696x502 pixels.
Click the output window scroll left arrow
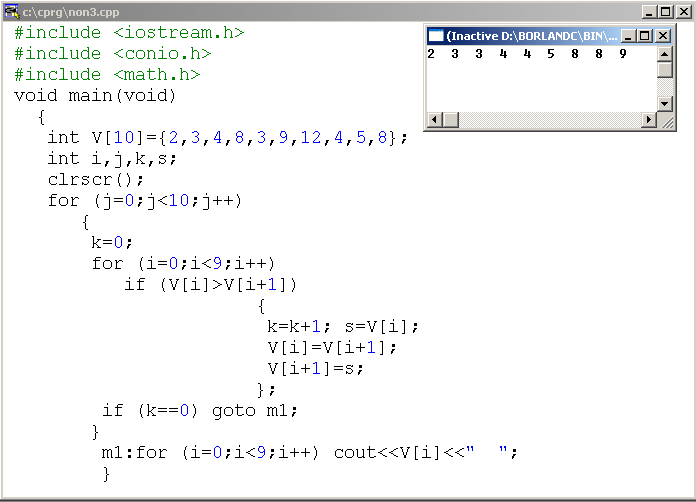pos(435,120)
